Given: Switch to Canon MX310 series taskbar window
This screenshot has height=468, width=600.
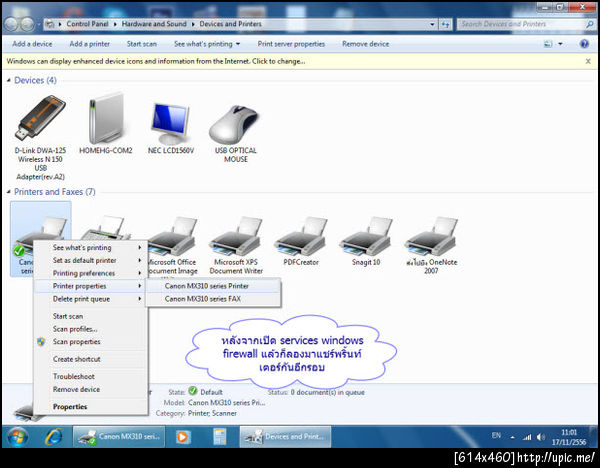Looking at the screenshot, I should pos(119,437).
